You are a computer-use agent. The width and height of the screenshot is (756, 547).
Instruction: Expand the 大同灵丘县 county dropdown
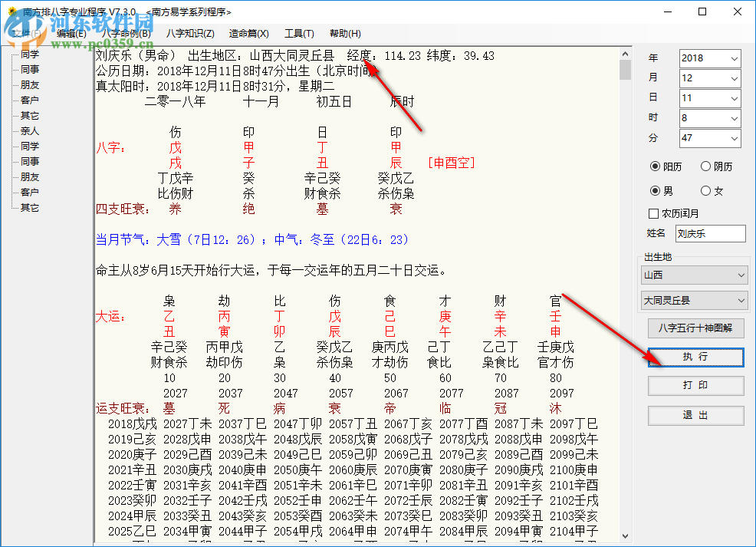(694, 301)
